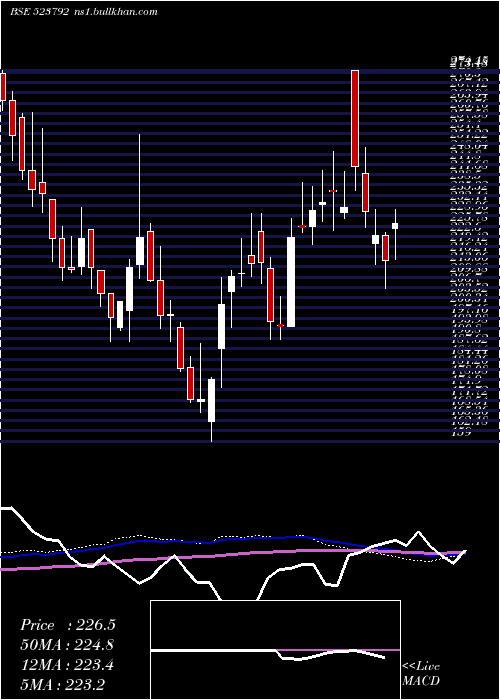This screenshot has height=700, width=500.
Task: Click the ns1.bullkhan.com source label
Action: (x=115, y=12)
